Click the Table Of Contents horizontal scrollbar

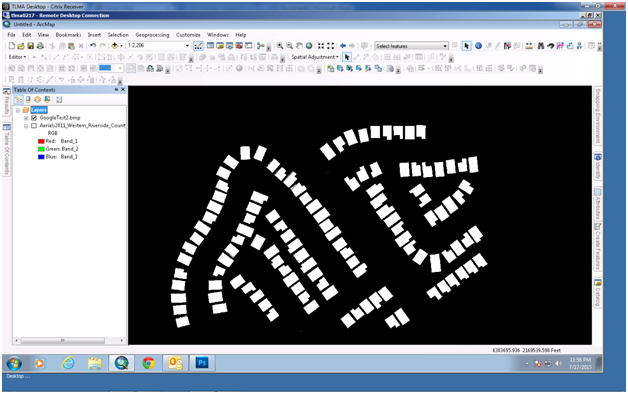[69, 340]
